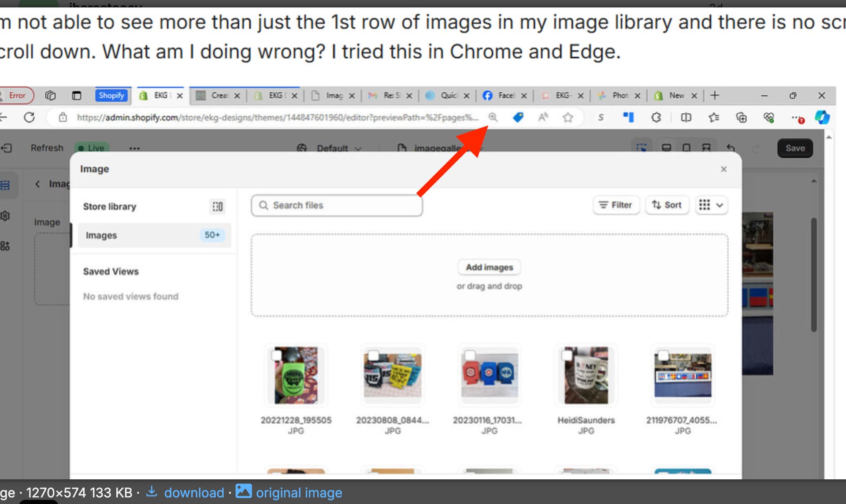The width and height of the screenshot is (846, 504).
Task: Click the Store library panel toggle icon
Action: coord(217,207)
